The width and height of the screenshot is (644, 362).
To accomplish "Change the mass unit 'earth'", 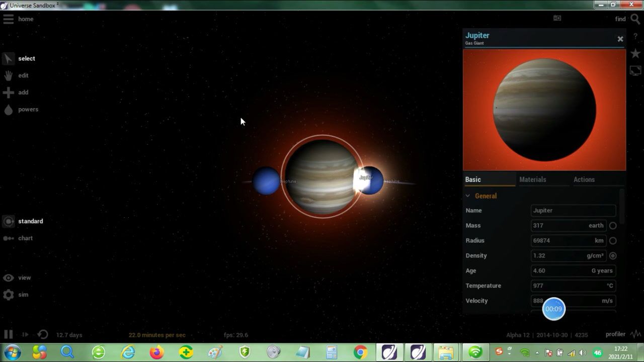I will click(596, 226).
